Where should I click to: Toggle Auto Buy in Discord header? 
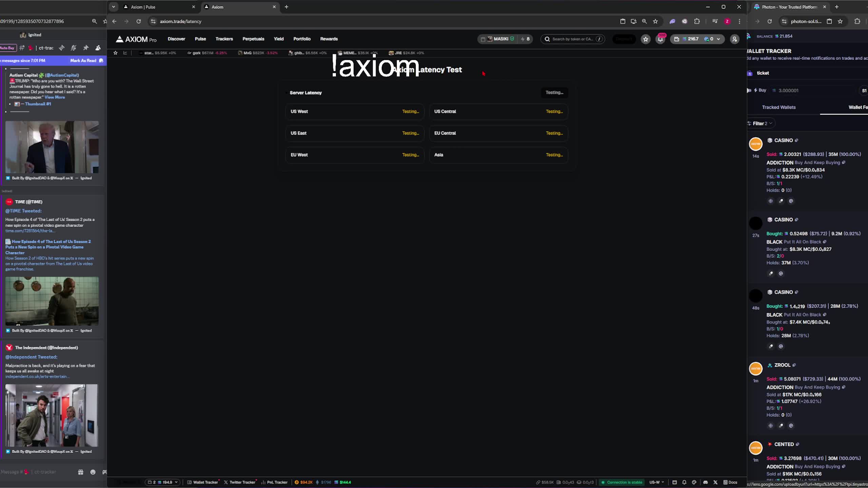click(7, 48)
